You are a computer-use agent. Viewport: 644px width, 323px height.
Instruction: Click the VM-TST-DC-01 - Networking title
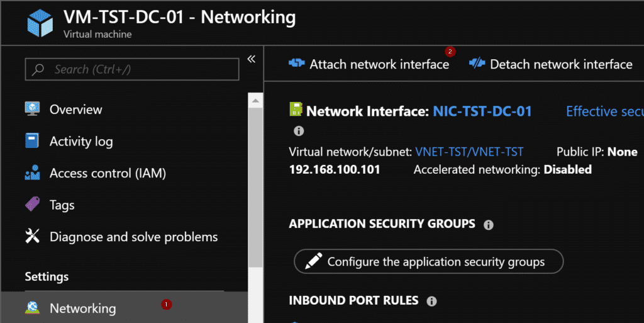point(179,17)
